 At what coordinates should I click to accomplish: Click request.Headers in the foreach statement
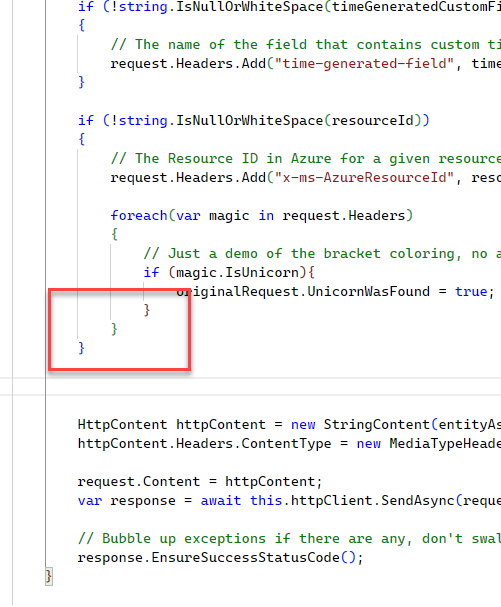343,215
